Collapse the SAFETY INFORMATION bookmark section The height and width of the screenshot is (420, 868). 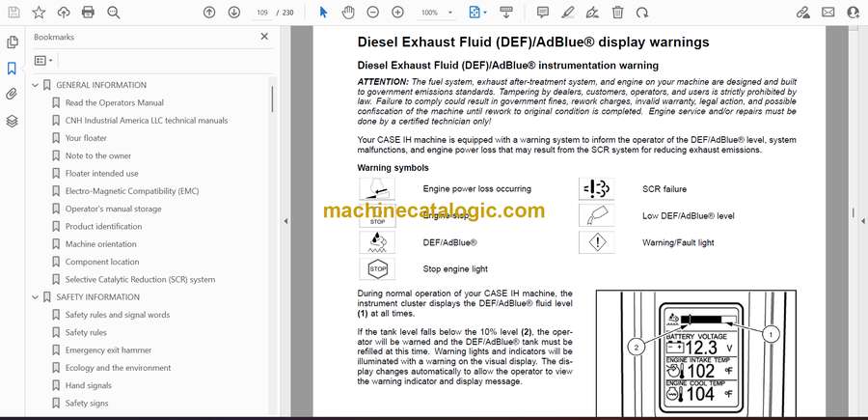[x=36, y=297]
